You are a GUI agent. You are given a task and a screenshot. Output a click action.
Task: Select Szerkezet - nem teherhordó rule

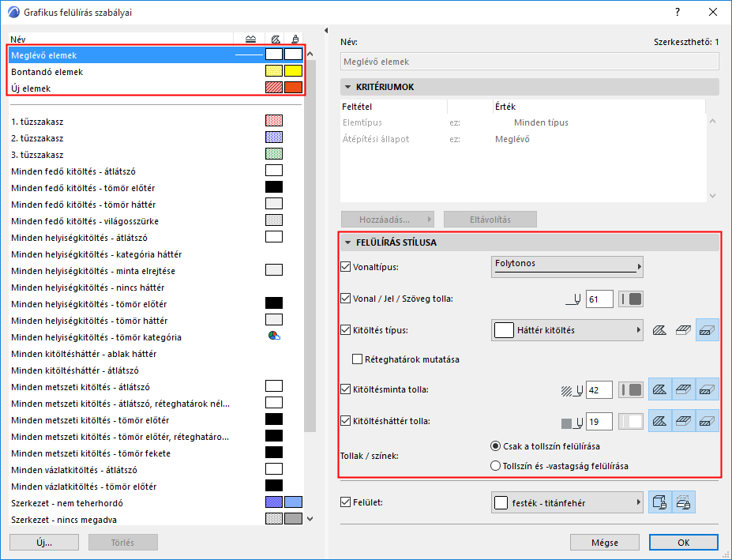coord(156,503)
